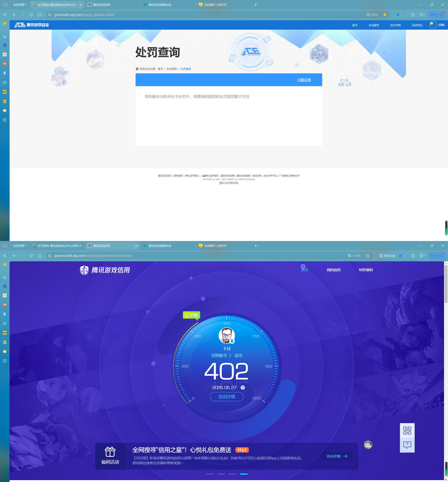Open extensions puzzle icon in bottom window
This screenshot has width=448, height=482.
(x=413, y=256)
